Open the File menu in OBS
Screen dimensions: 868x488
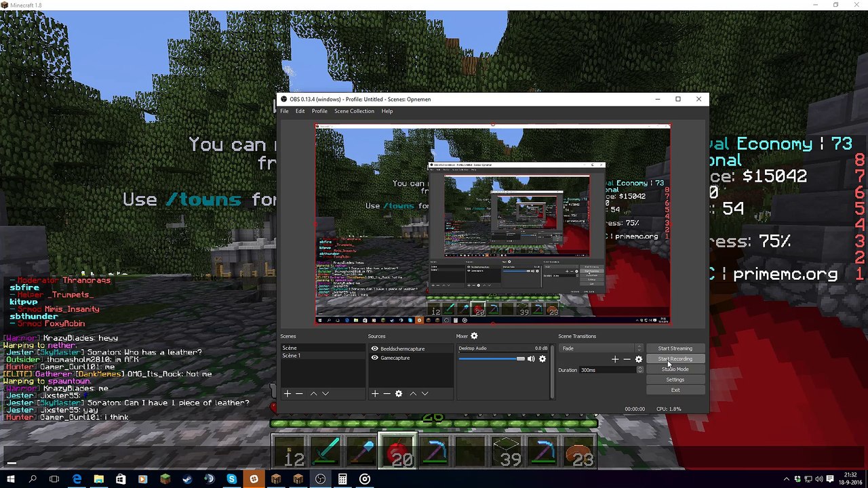click(284, 111)
